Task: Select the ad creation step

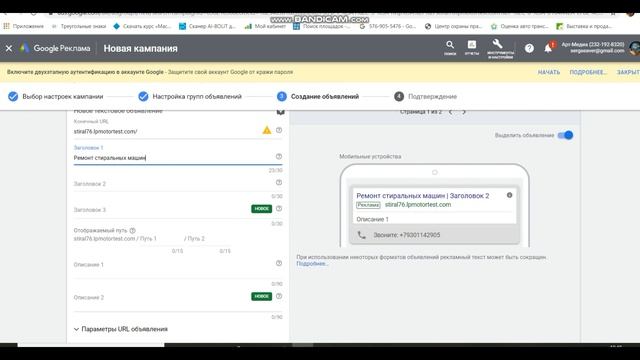Action: 318,96
